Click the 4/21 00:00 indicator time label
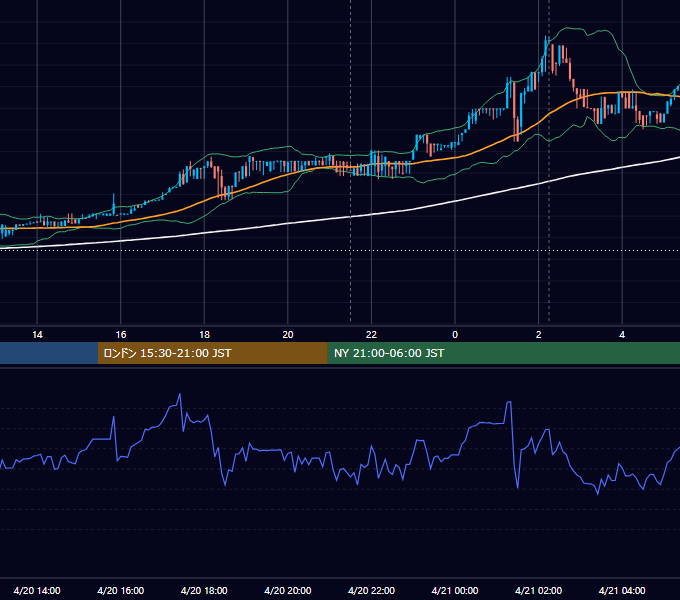The image size is (680, 600). 455,590
